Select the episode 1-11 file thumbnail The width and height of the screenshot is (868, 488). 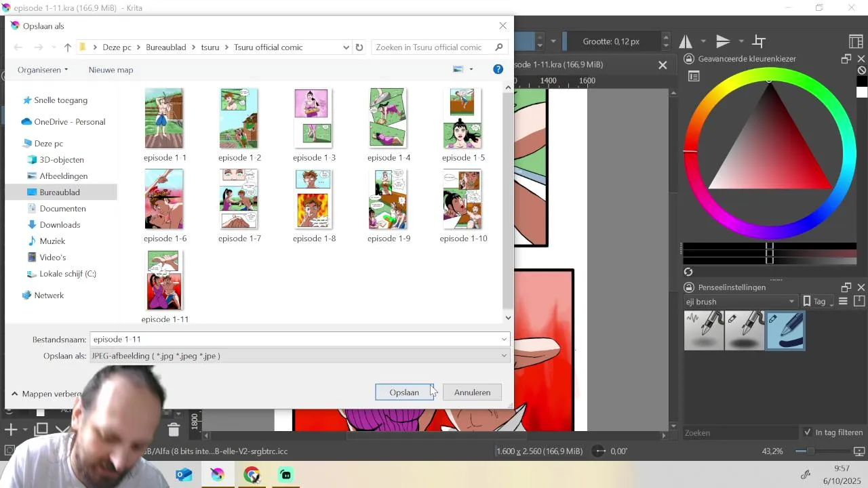(164, 280)
